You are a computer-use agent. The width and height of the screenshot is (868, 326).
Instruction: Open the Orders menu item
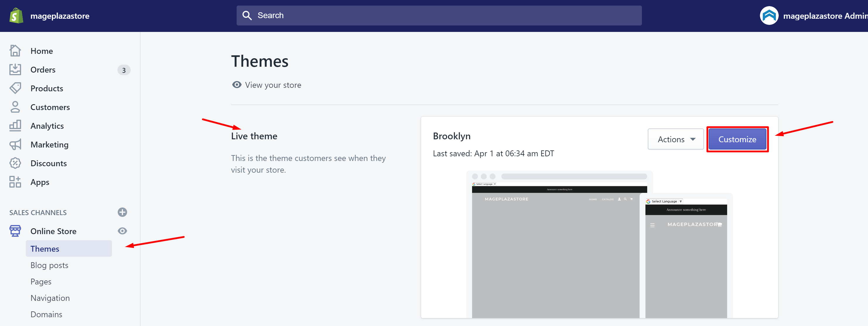click(43, 70)
